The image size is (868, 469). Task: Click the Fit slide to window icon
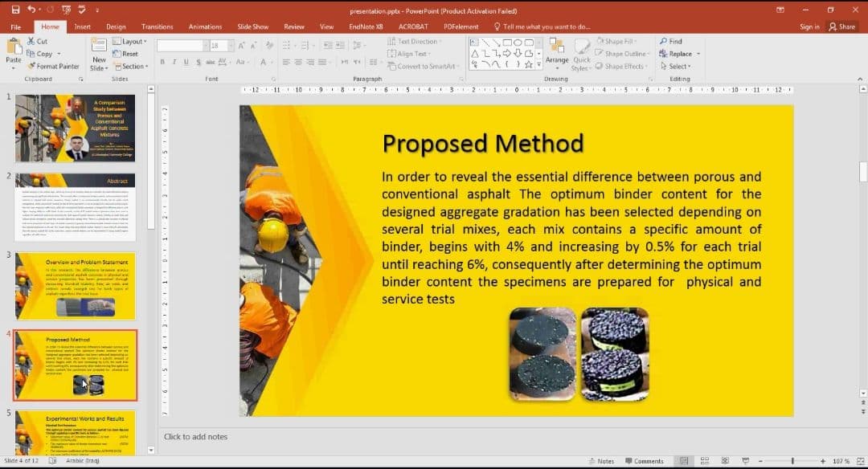pos(858,461)
